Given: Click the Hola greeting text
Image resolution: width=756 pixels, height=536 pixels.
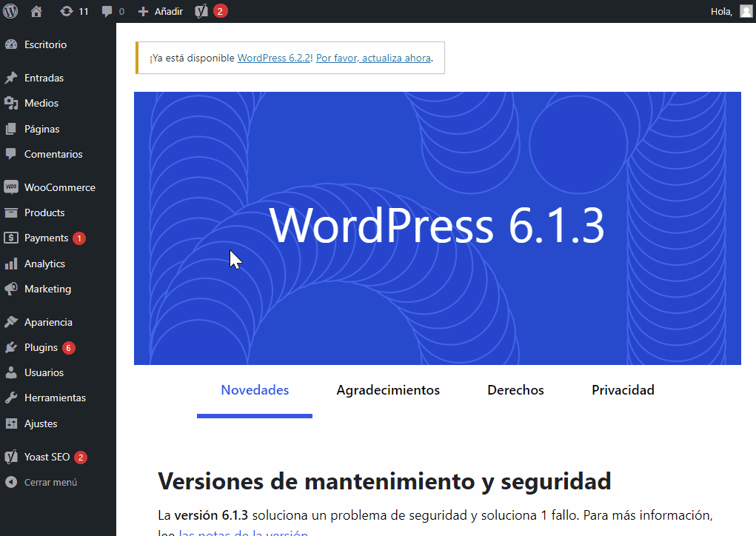Looking at the screenshot, I should coord(721,12).
